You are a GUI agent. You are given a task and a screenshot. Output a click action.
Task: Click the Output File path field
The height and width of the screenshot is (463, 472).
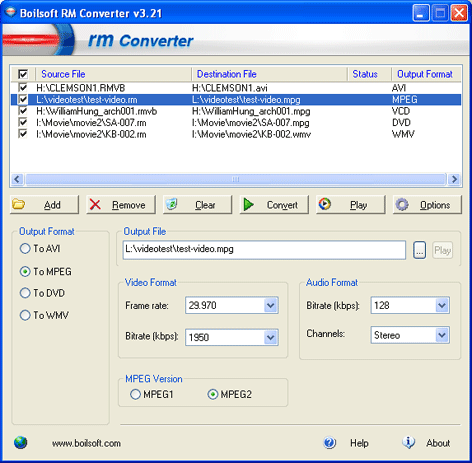(264, 250)
